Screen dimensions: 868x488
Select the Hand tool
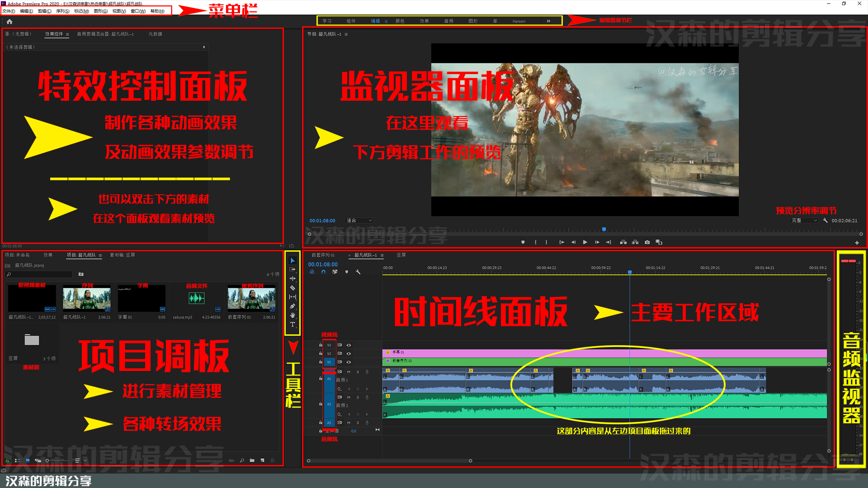click(292, 315)
